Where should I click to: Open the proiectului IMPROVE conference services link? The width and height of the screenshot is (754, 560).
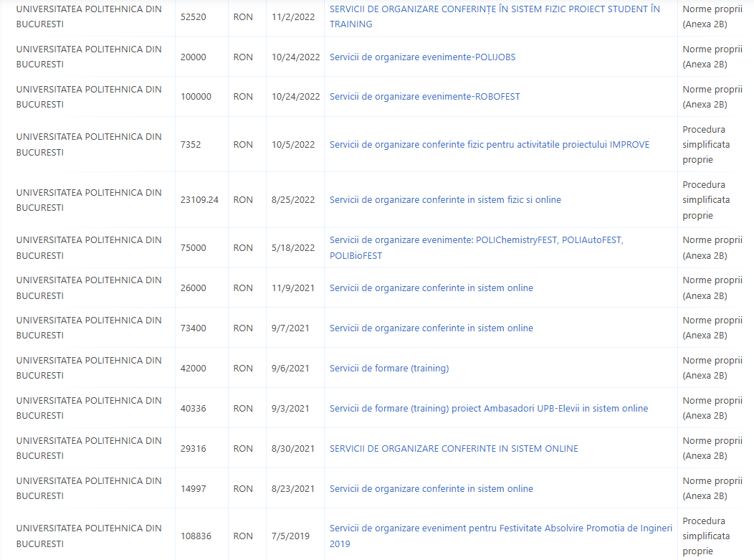tap(489, 144)
